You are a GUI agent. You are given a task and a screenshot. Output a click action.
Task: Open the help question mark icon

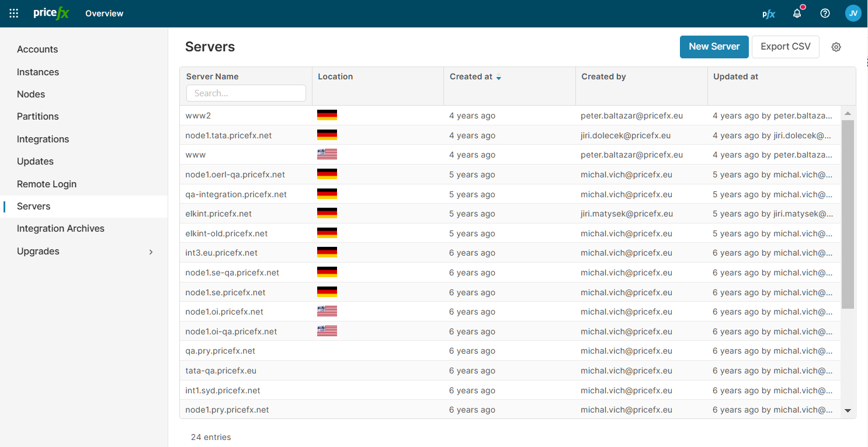[x=825, y=13]
